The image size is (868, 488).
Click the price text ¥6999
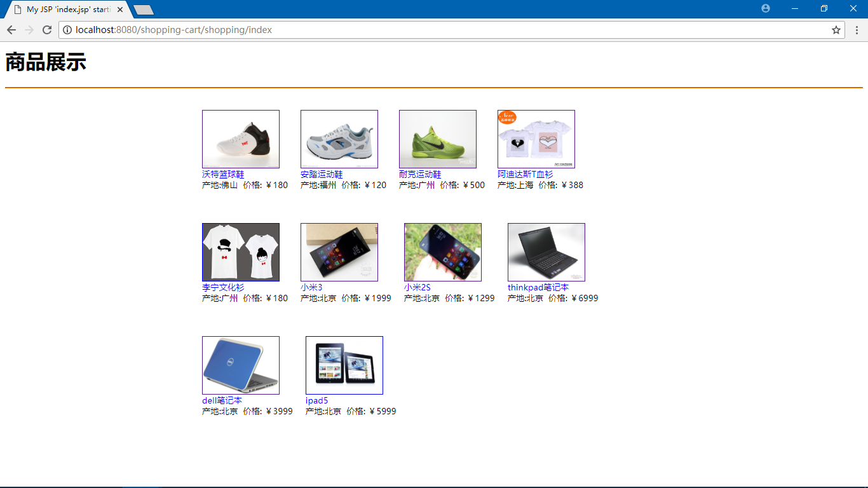click(x=584, y=298)
